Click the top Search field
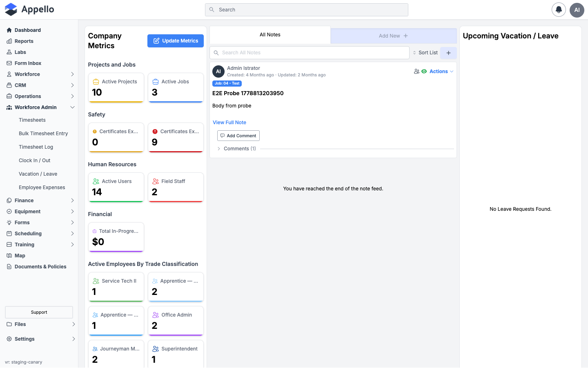Image resolution: width=588 pixels, height=375 pixels. [x=307, y=10]
